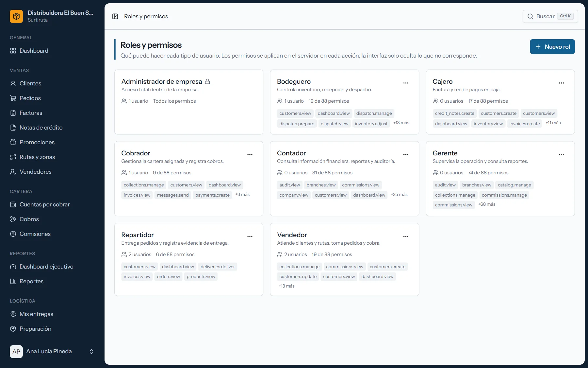
Task: Click Cajero's credit_notes.create permission tag
Action: [x=454, y=113]
